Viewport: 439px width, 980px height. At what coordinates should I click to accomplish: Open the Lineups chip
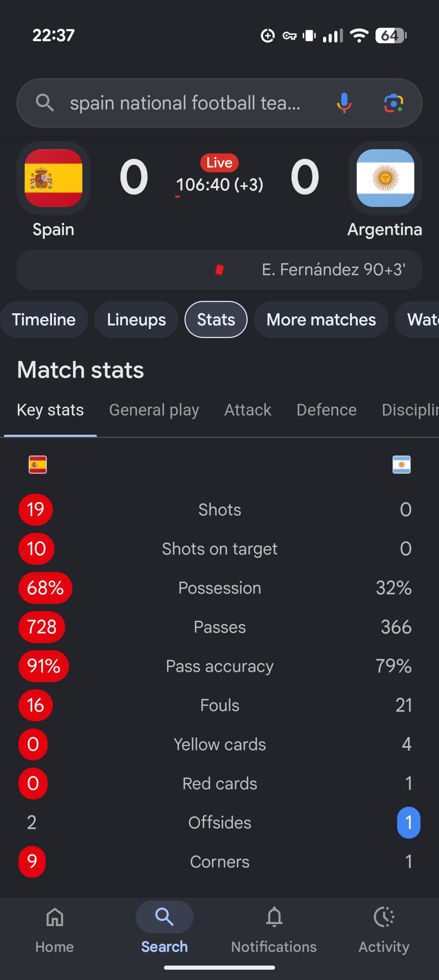click(x=136, y=319)
